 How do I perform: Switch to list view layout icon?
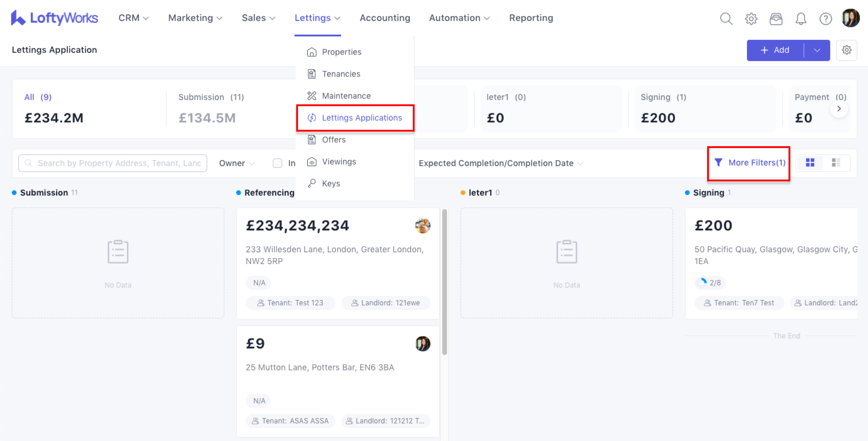(x=836, y=163)
